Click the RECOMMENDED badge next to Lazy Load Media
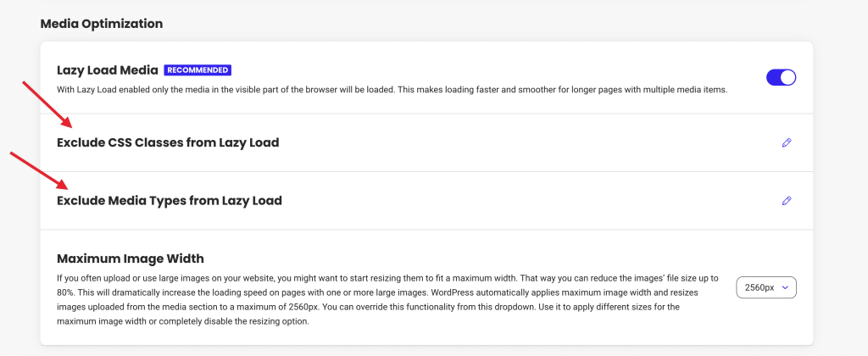 [198, 70]
